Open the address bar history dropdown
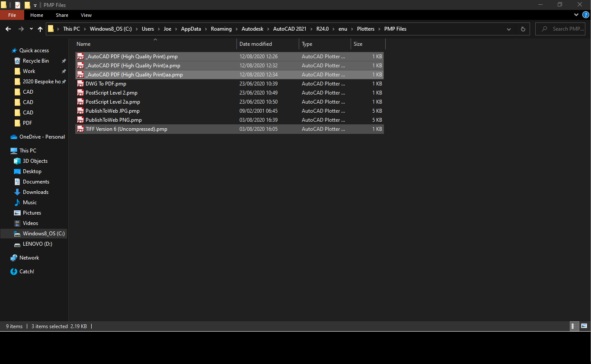 click(508, 29)
